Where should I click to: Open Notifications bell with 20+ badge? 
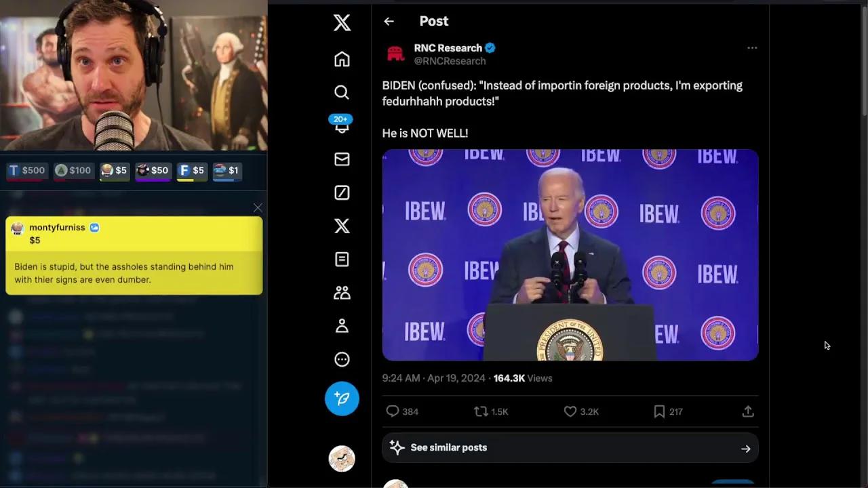point(342,125)
